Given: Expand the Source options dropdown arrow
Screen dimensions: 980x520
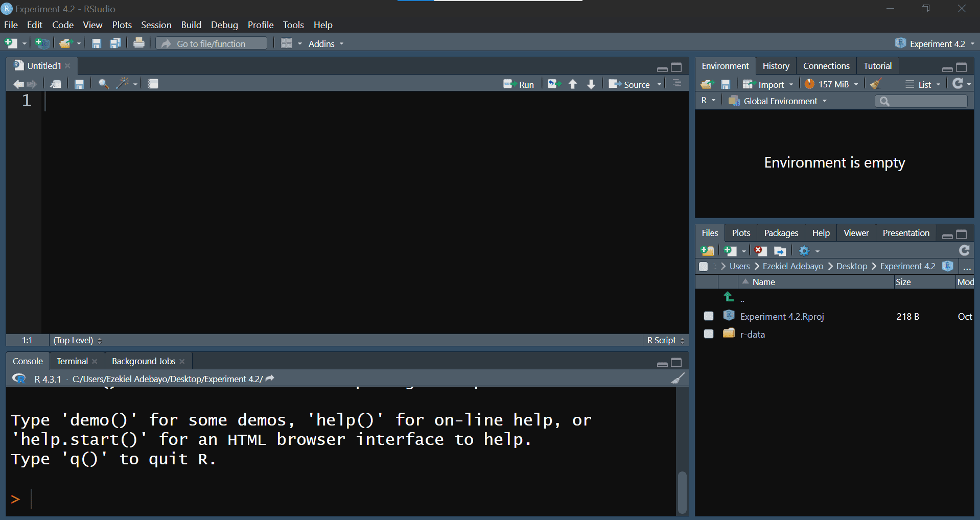Looking at the screenshot, I should pos(659,85).
